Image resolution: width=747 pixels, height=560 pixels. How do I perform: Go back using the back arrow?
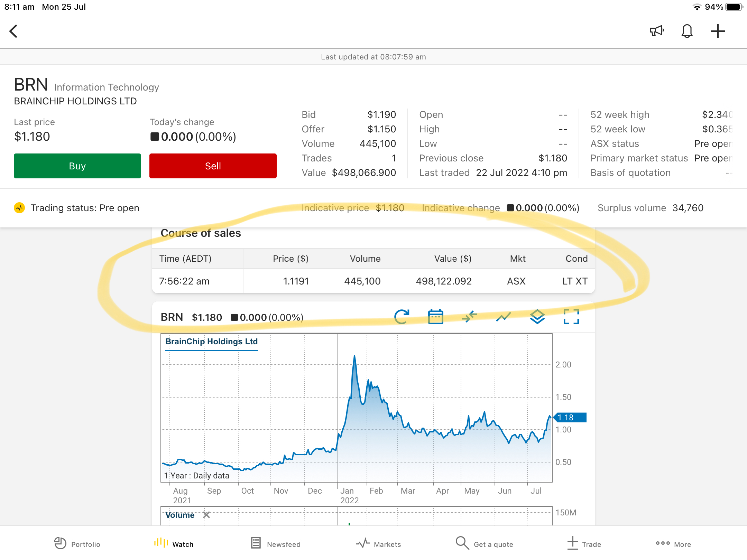pyautogui.click(x=13, y=31)
